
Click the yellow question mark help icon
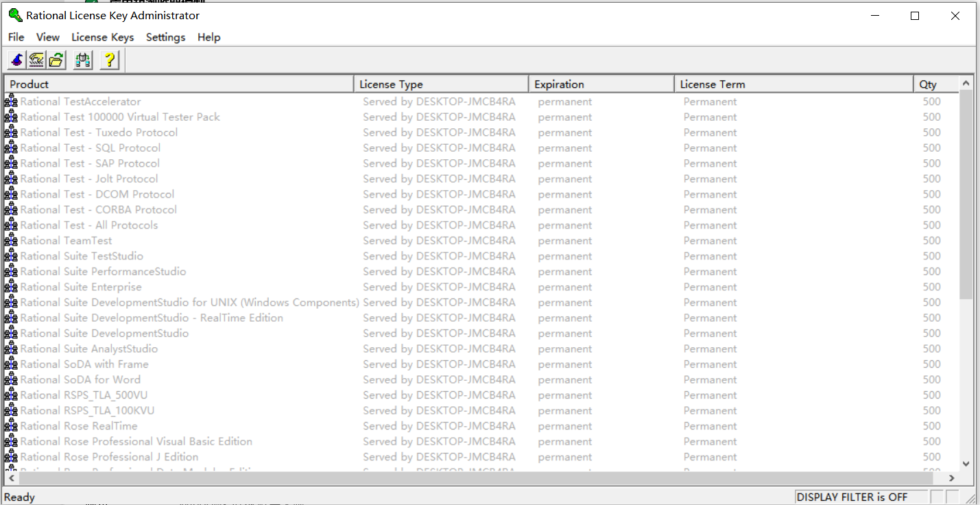[x=110, y=60]
